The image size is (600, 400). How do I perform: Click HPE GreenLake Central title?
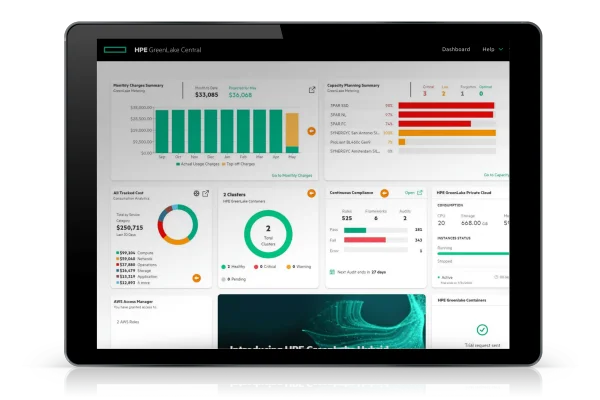click(168, 50)
